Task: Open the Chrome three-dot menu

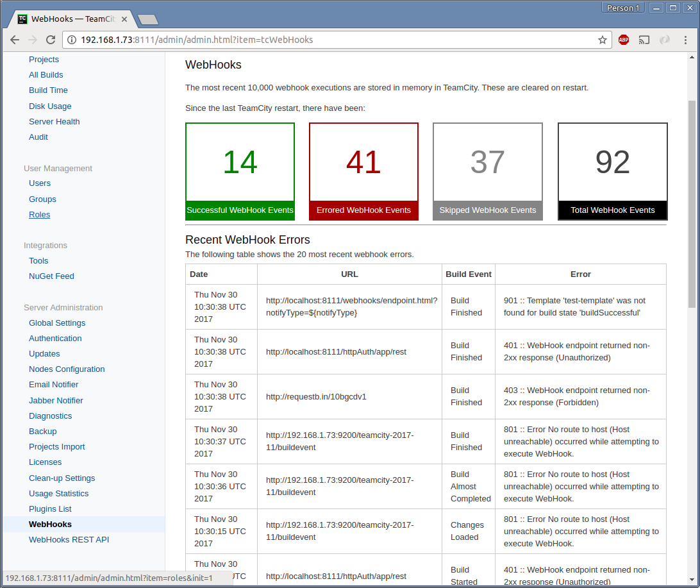Action: coord(685,40)
